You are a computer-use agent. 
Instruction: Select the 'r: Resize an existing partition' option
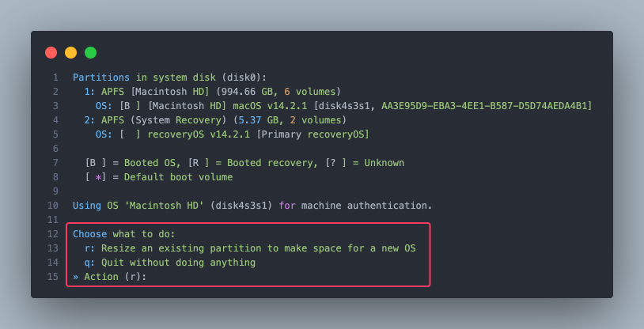click(250, 248)
